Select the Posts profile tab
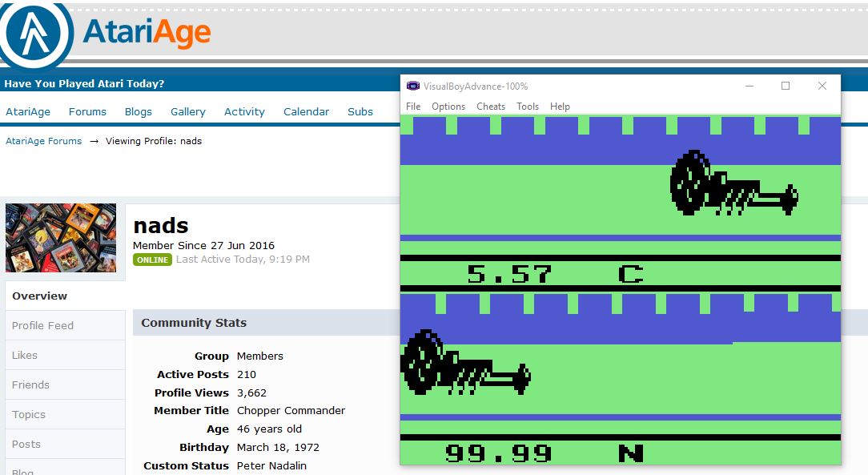Screen dimensions: 868x475 click(66, 444)
